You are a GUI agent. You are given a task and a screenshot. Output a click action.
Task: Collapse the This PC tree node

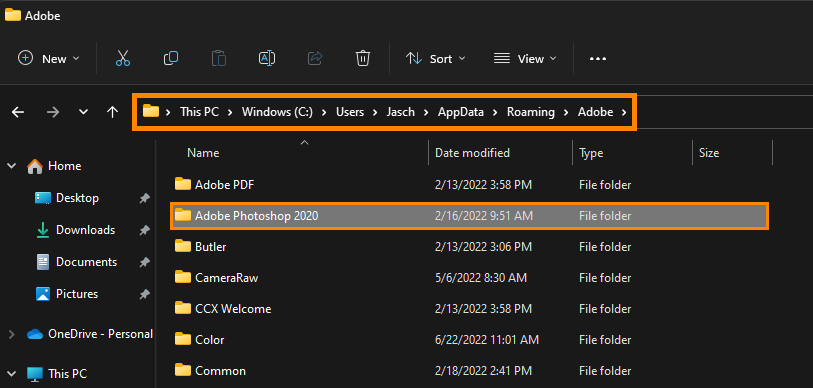(x=11, y=373)
